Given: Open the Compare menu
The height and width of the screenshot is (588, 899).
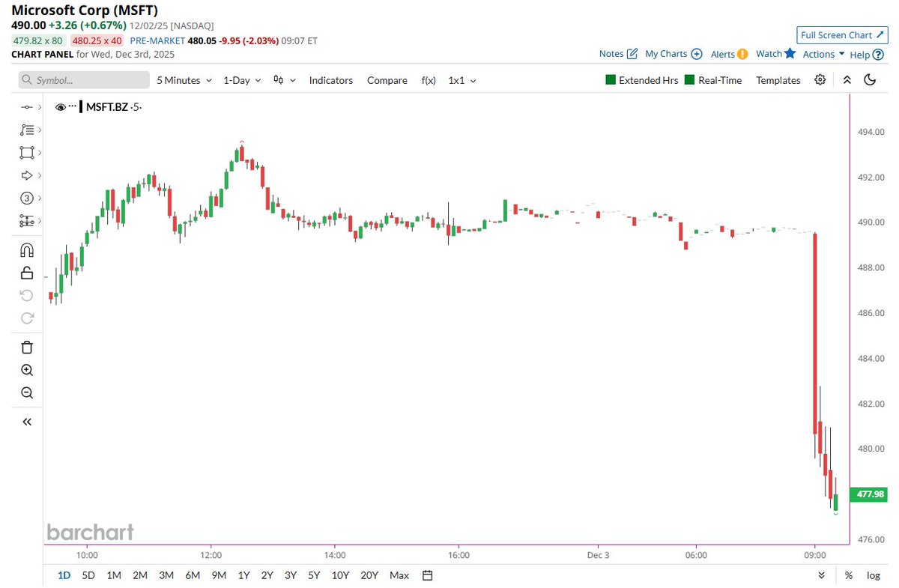Looking at the screenshot, I should tap(387, 80).
